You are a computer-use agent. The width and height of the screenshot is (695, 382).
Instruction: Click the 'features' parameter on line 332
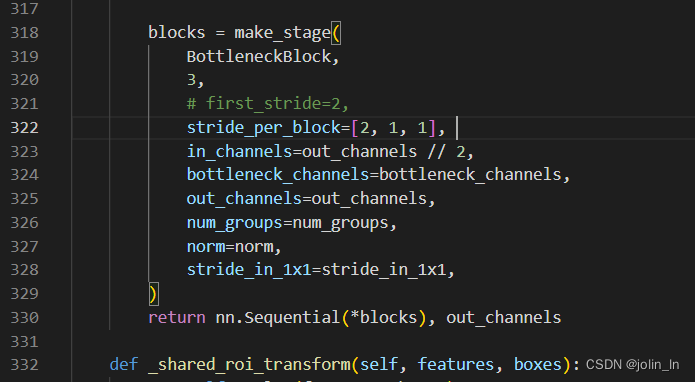(456, 364)
